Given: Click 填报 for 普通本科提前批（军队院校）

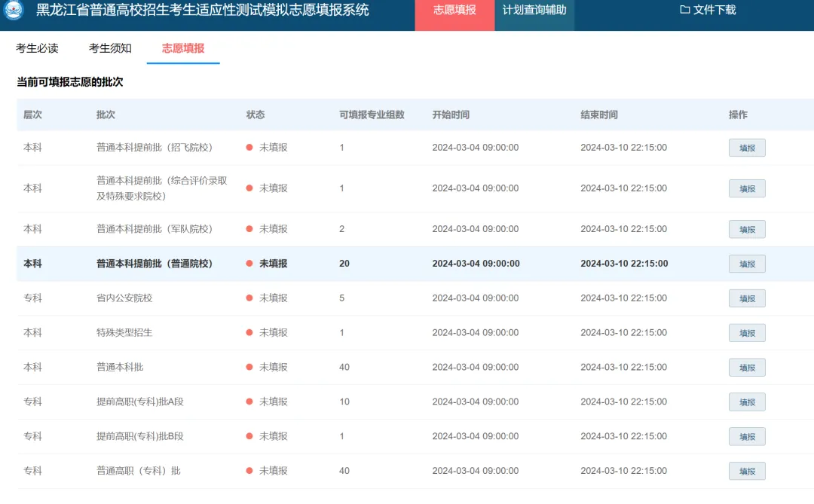Looking at the screenshot, I should coord(747,230).
